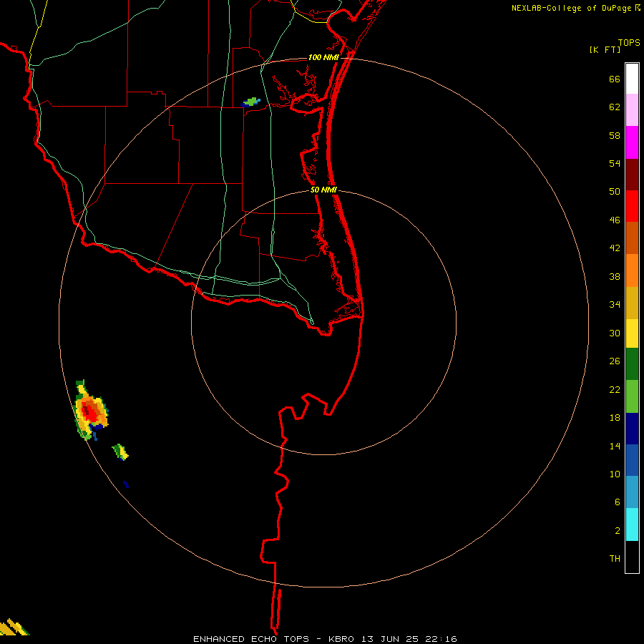Viewport: 644px width, 644px height.
Task: Click the light green 22 kft swatch
Action: click(632, 396)
